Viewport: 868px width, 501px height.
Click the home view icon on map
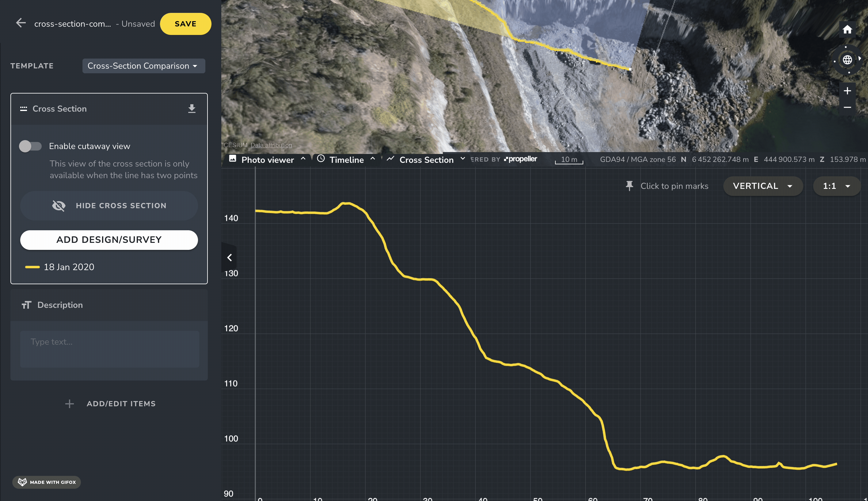(847, 30)
